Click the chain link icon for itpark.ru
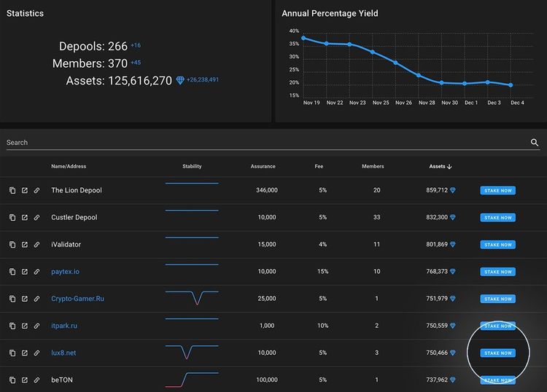This screenshot has height=392, width=547. pyautogui.click(x=37, y=326)
